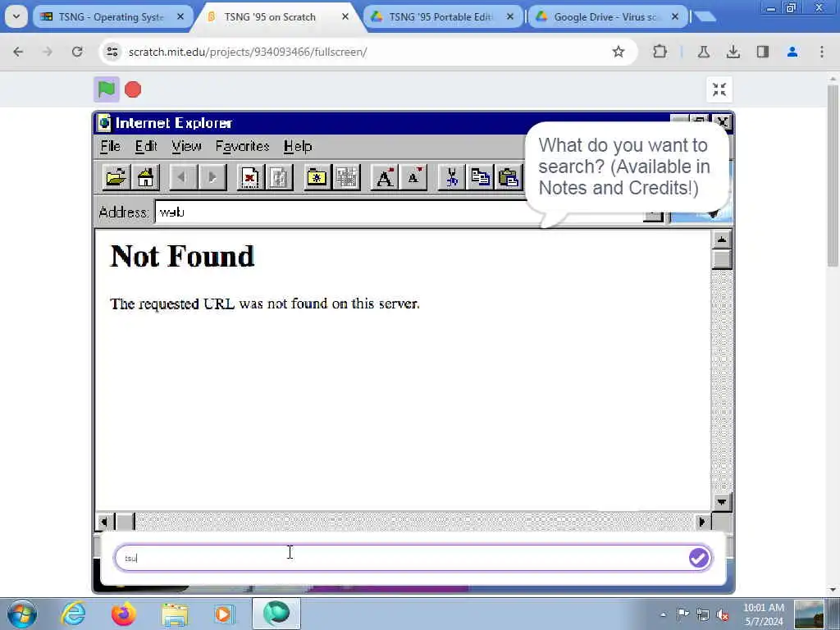Open Favorites folder icon in IE toolbar

317,177
